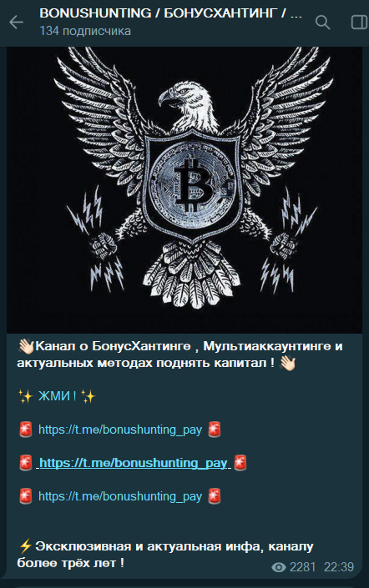Toggle the right side panel icon
Image resolution: width=369 pixels, height=588 pixels.
coord(359,23)
